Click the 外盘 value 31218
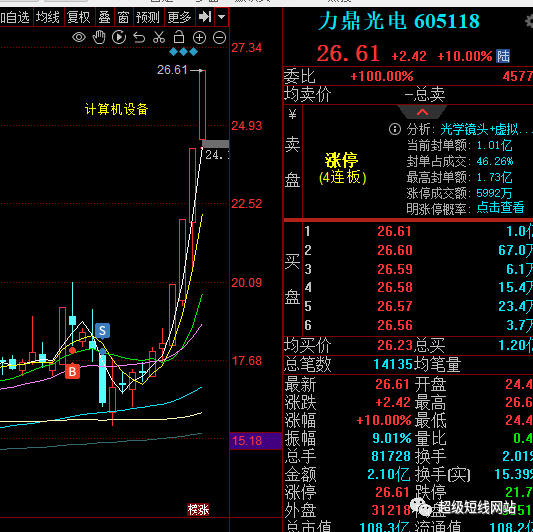This screenshot has width=533, height=532. 391,510
